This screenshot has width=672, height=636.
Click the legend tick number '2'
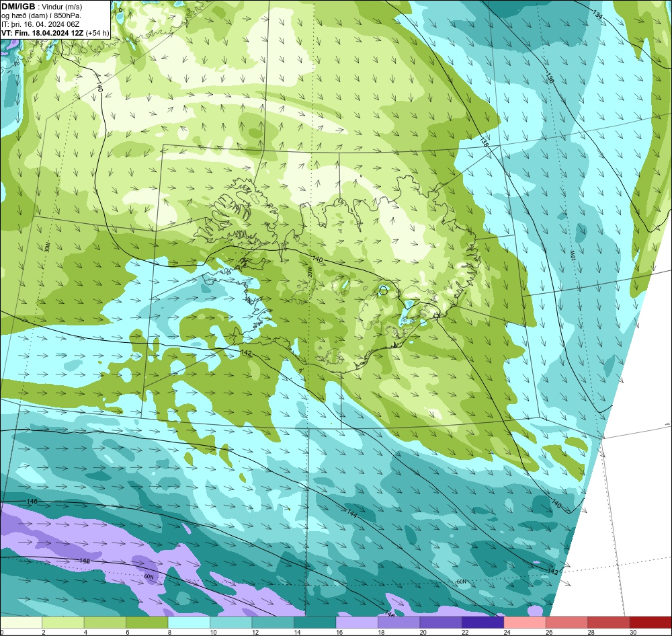click(x=43, y=632)
